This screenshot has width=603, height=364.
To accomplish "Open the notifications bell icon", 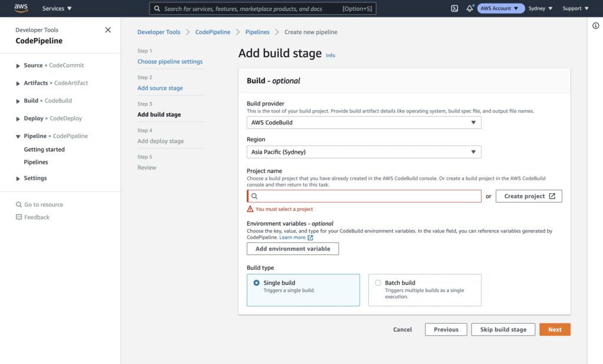I will tap(469, 8).
